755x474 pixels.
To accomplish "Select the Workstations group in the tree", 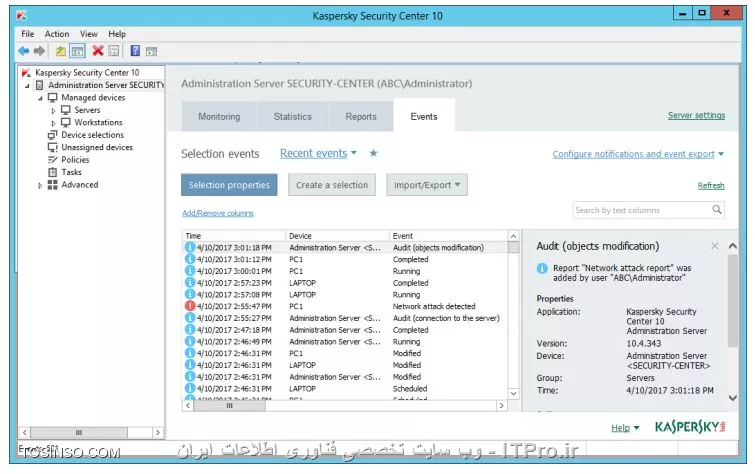I will click(98, 122).
